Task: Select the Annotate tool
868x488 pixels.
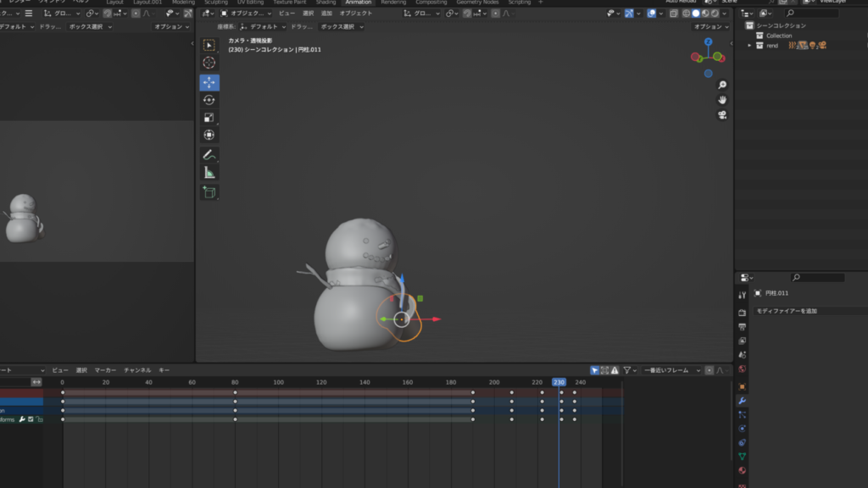Action: (209, 155)
